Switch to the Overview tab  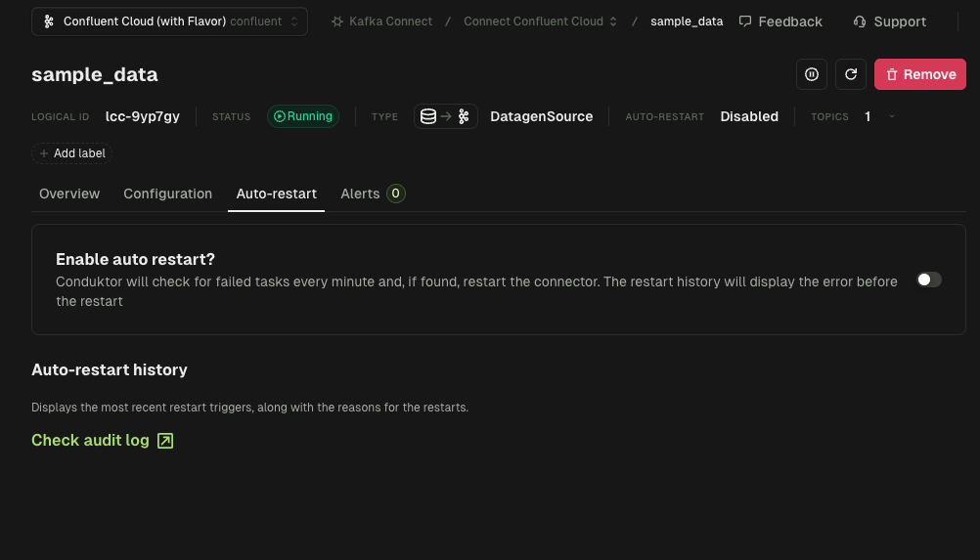pos(69,194)
